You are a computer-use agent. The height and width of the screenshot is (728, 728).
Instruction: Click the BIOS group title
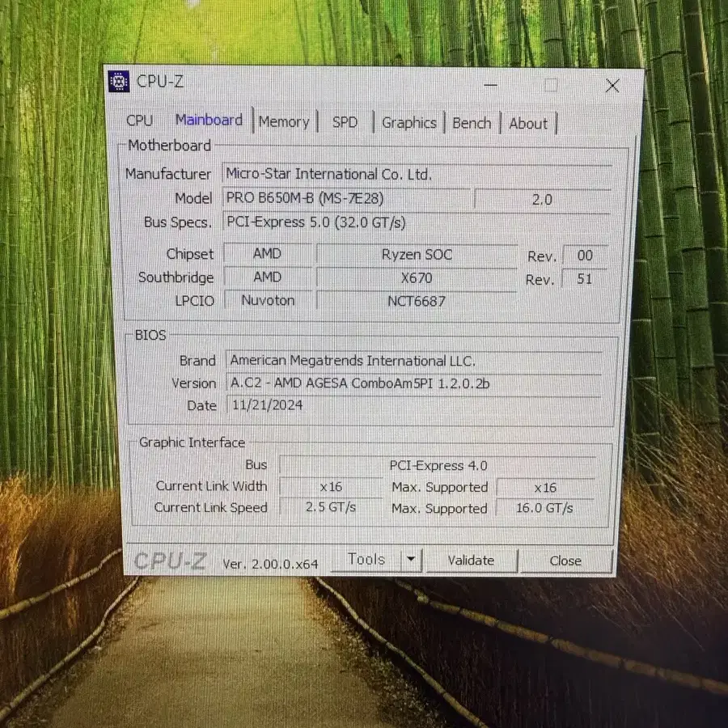[150, 335]
